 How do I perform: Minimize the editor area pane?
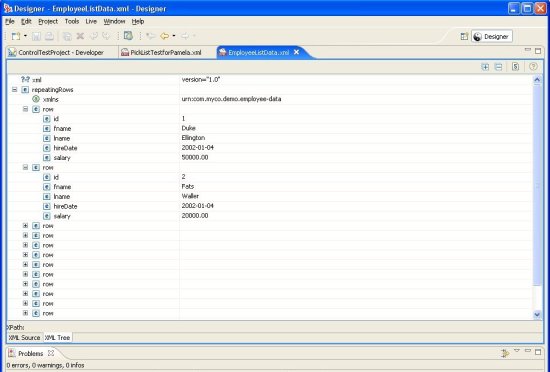pyautogui.click(x=528, y=51)
